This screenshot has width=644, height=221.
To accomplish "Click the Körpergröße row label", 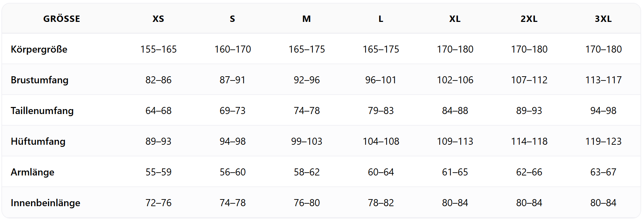I will point(39,49).
